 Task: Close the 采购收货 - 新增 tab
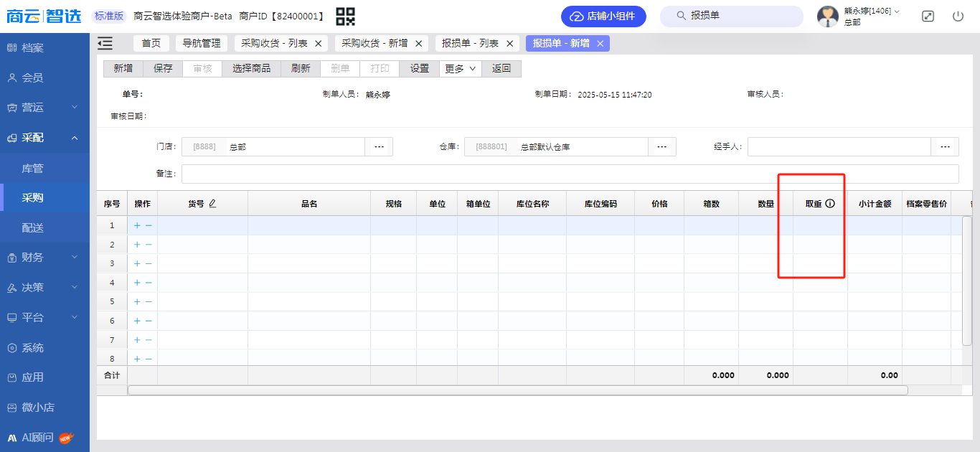coord(419,44)
